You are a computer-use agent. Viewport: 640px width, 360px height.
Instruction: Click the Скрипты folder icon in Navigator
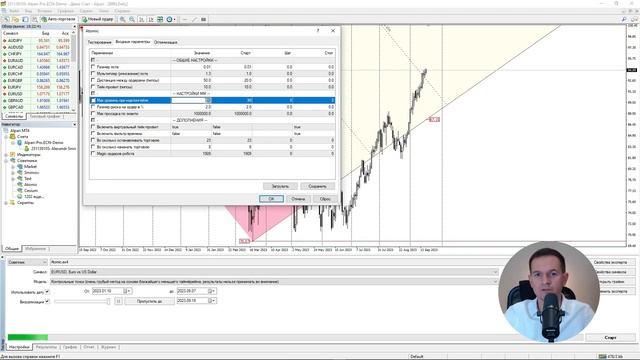[x=13, y=202]
